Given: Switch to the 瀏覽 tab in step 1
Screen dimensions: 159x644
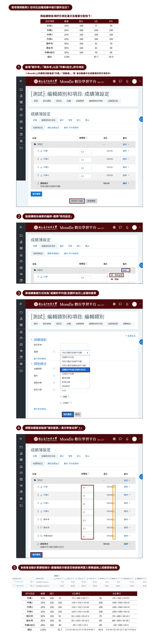Looking at the screenshot, I should tap(35, 120).
